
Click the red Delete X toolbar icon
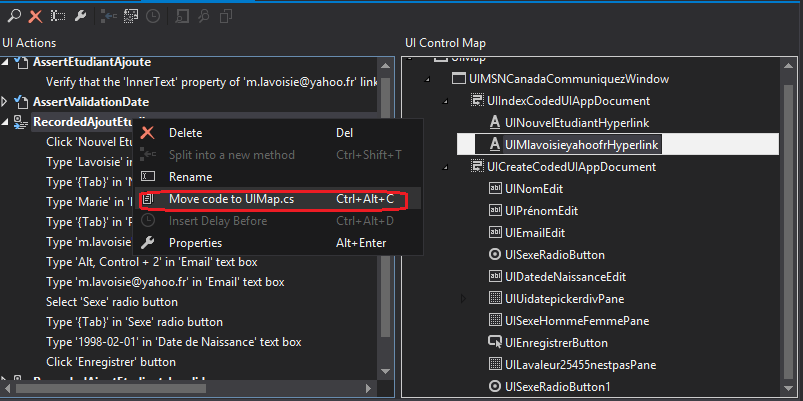pos(34,16)
